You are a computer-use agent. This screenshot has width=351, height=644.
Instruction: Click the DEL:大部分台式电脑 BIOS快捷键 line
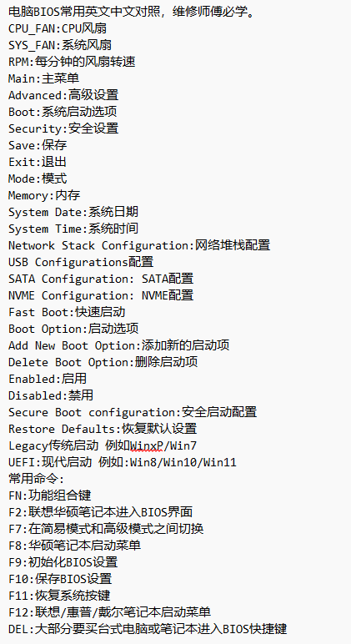pos(148,629)
